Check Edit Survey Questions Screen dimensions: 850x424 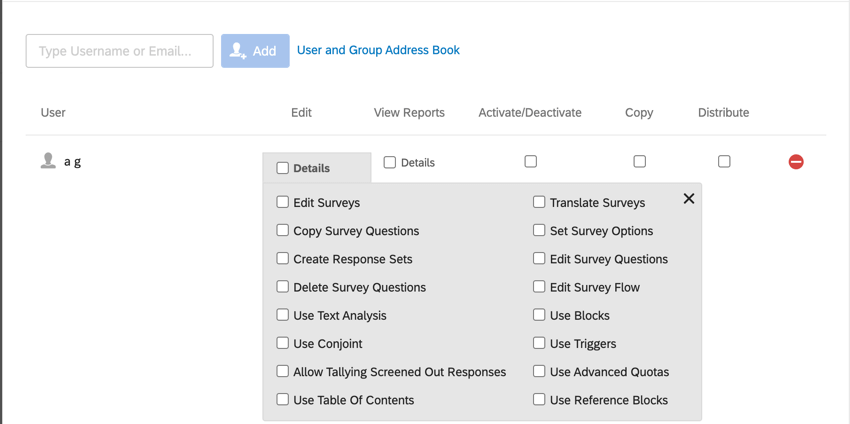coord(539,259)
